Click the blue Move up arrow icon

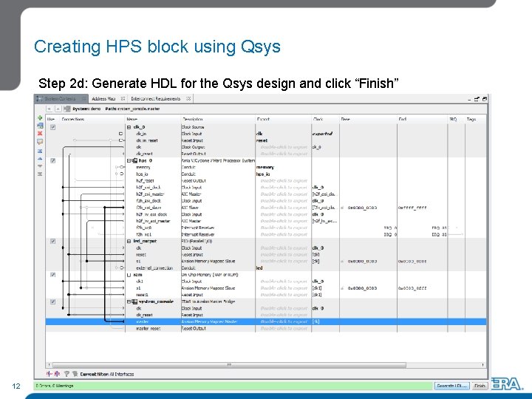40,158
